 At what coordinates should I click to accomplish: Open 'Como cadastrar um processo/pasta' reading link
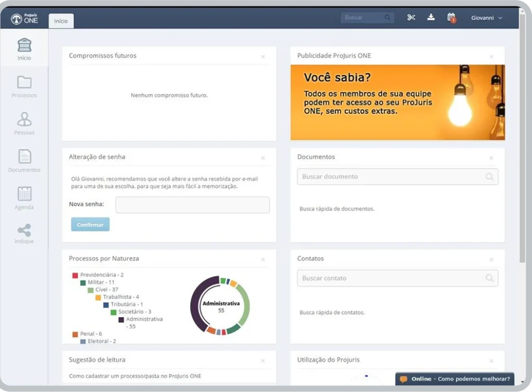tap(135, 376)
